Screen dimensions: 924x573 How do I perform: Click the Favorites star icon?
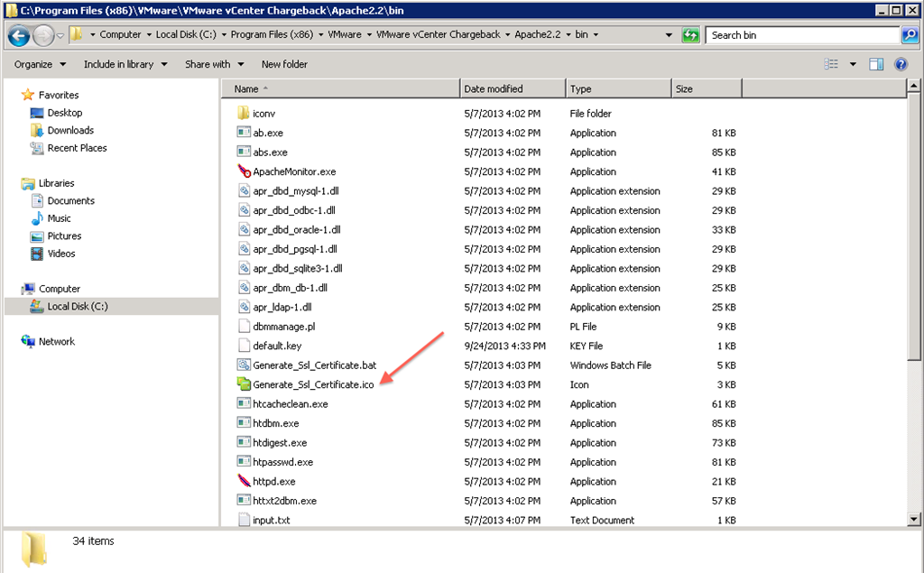[28, 95]
